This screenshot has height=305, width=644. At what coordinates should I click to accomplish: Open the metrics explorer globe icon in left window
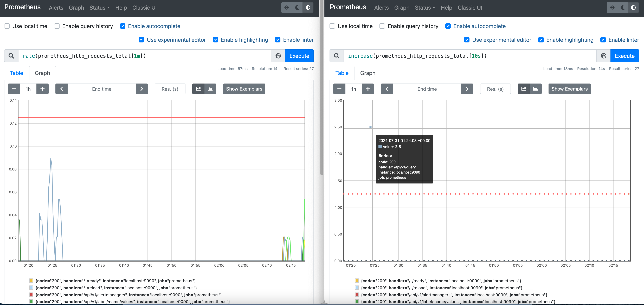click(278, 56)
